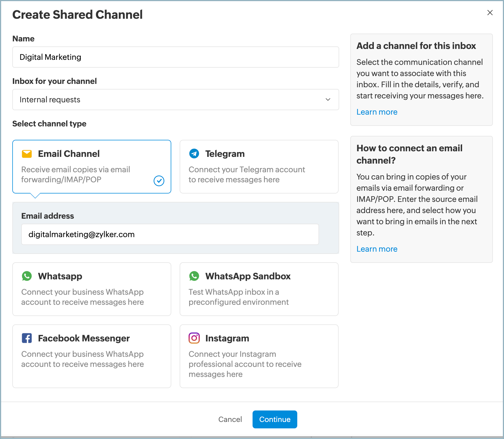Click the Email address input field
This screenshot has width=504, height=439.
pos(170,234)
